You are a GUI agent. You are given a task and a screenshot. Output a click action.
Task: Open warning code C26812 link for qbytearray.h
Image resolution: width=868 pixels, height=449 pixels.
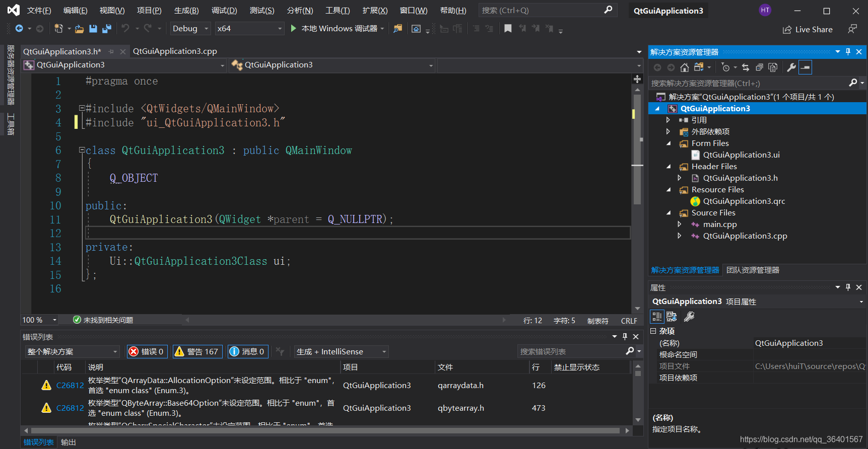click(70, 408)
